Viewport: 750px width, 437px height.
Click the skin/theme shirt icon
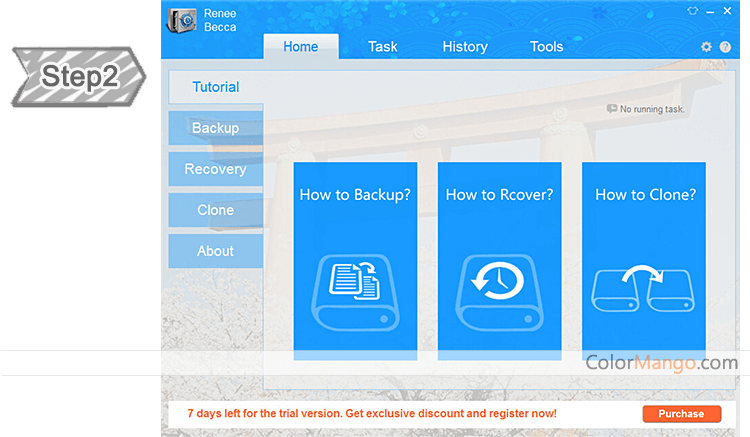coord(690,12)
